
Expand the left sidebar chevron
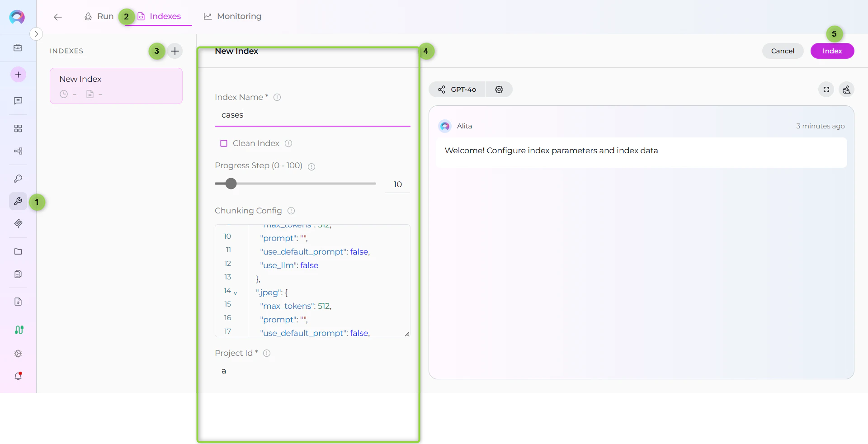pos(36,34)
